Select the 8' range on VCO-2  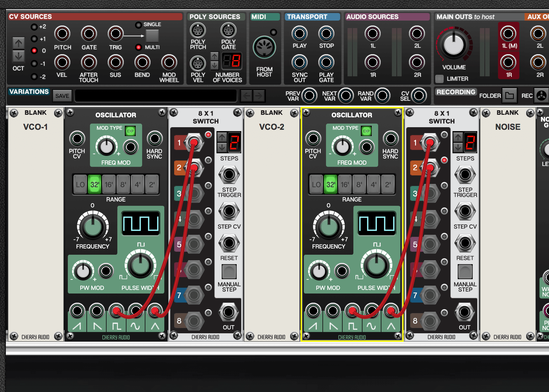click(x=359, y=185)
